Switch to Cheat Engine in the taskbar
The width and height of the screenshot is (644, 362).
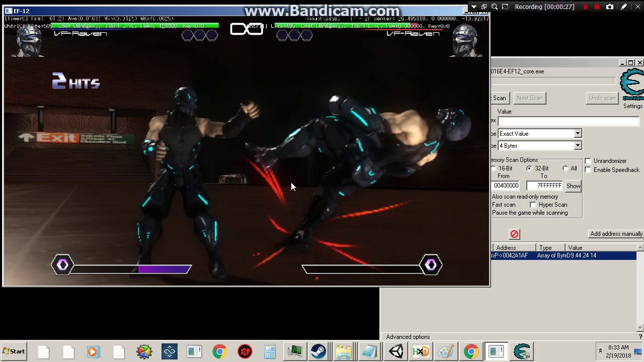(522, 351)
